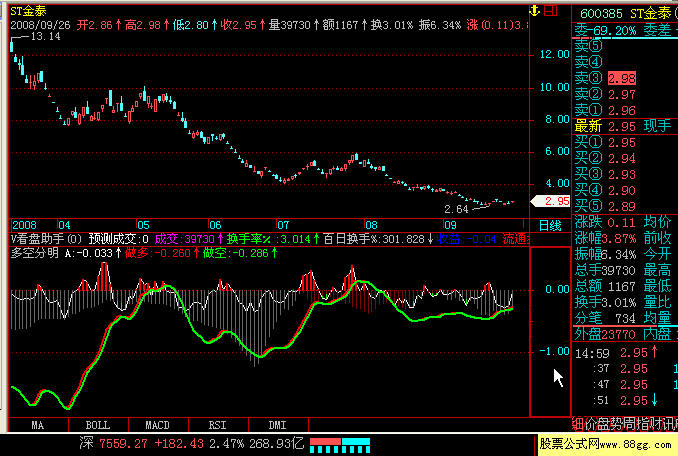Select the DMI indicator tab
The image size is (678, 456).
(277, 425)
